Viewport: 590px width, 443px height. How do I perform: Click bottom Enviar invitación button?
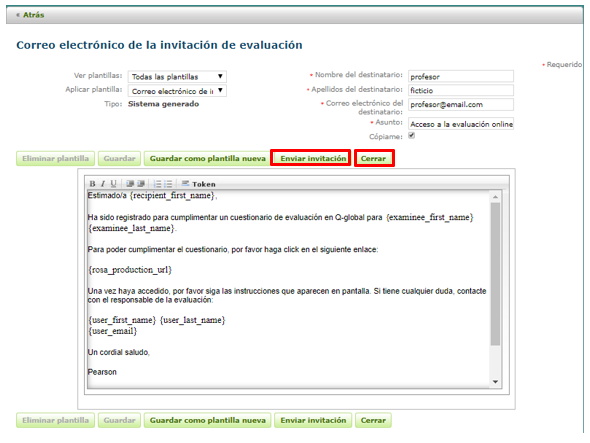[313, 420]
